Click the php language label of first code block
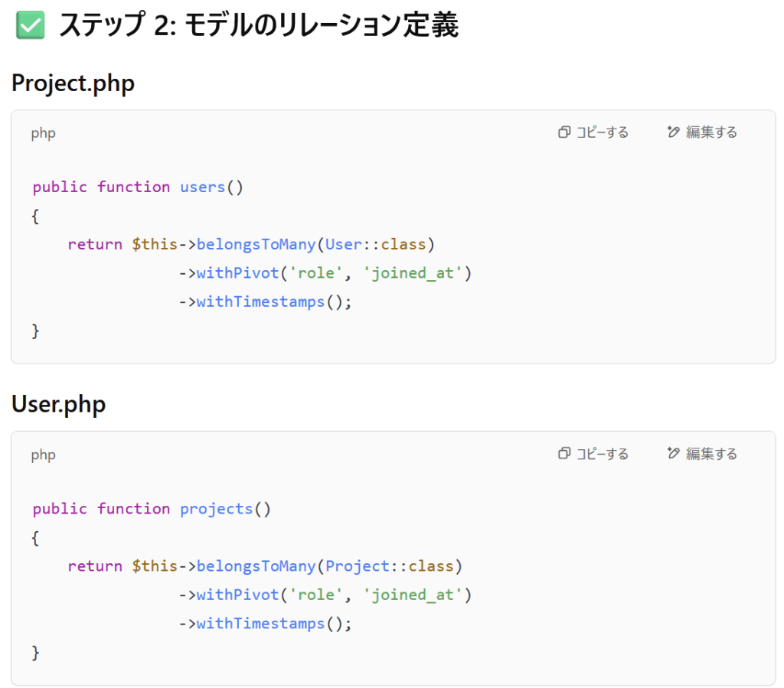The height and width of the screenshot is (688, 784). [x=43, y=133]
